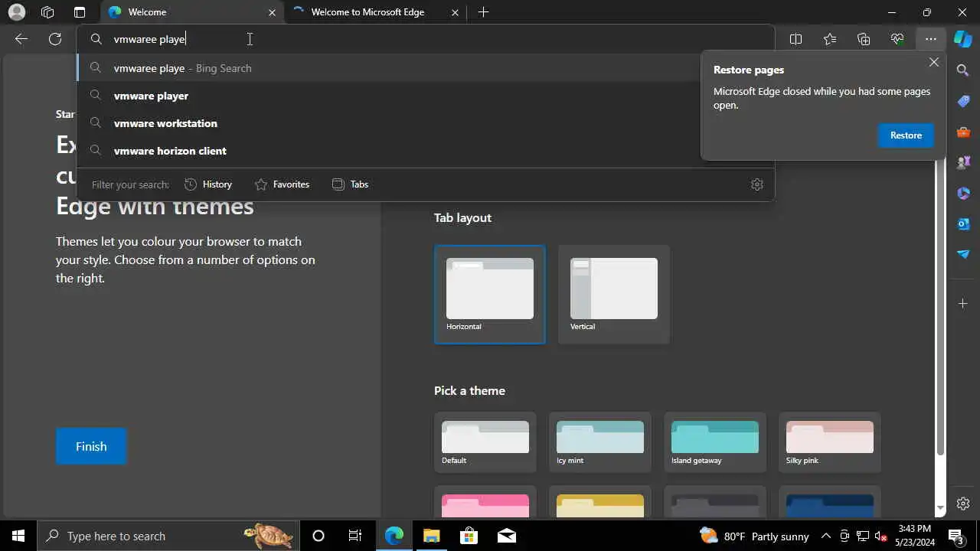This screenshot has width=980, height=551.
Task: Open the Tools briefcase sidebar icon
Action: pos(963,132)
